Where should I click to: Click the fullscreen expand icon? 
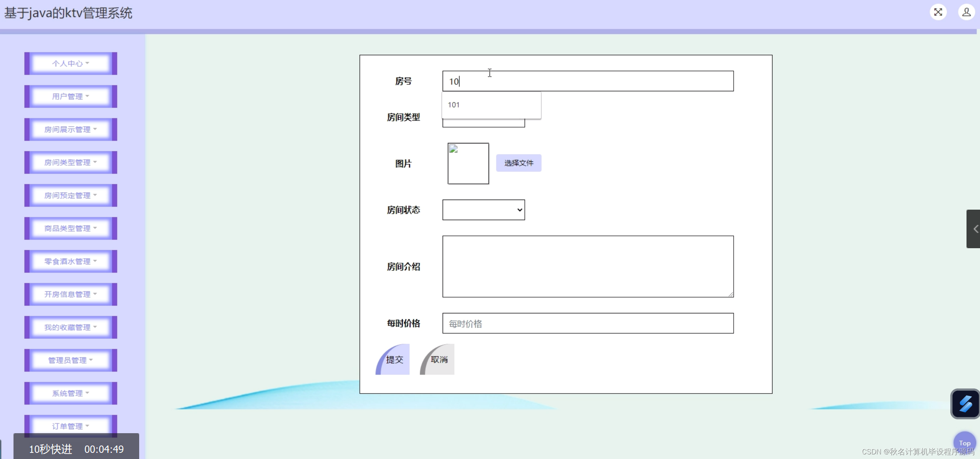coord(938,12)
